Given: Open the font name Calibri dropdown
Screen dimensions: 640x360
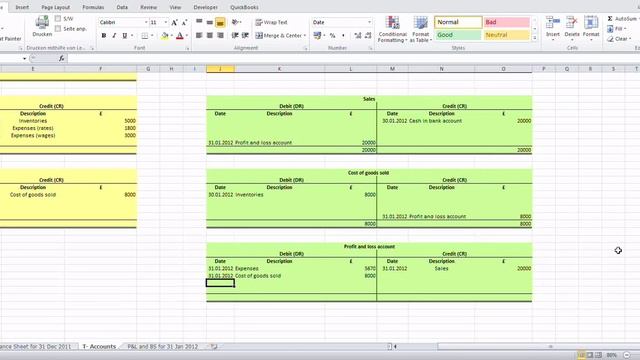Looking at the screenshot, I should click(146, 22).
